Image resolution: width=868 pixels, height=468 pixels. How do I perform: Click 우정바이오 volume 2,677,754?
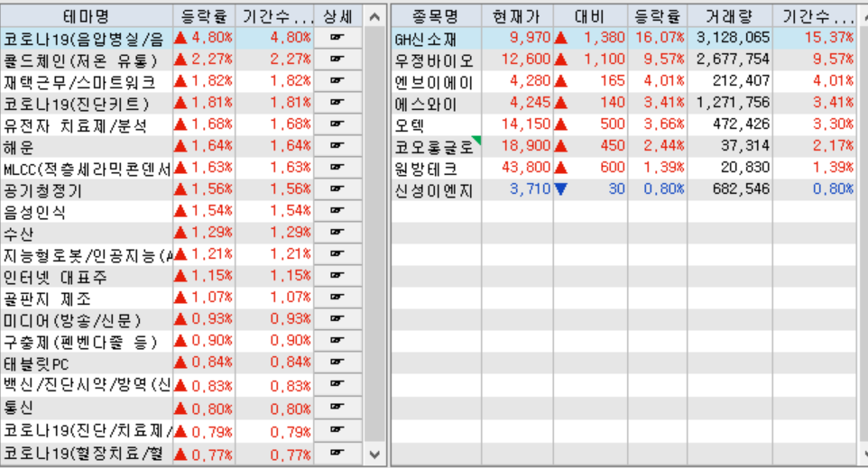tap(733, 60)
